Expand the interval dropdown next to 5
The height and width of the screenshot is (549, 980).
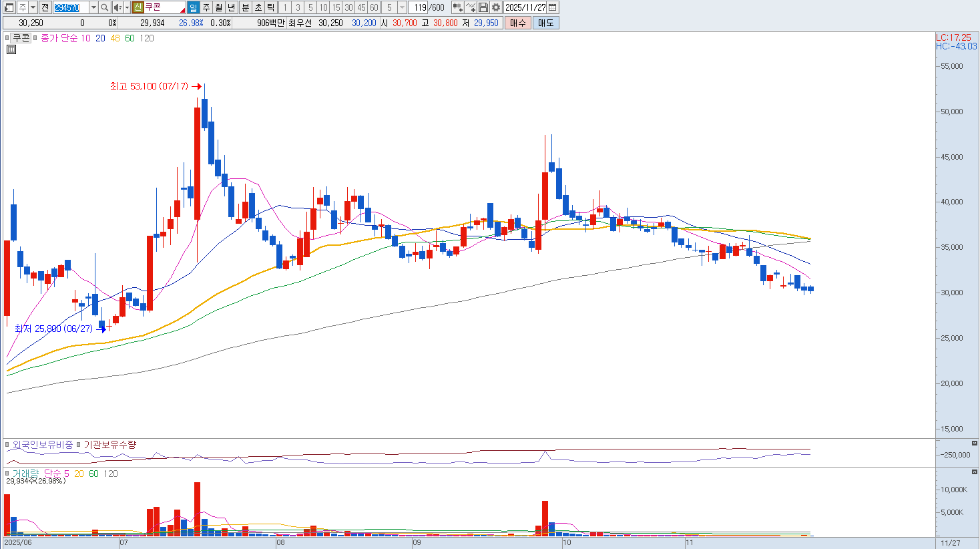(x=402, y=7)
